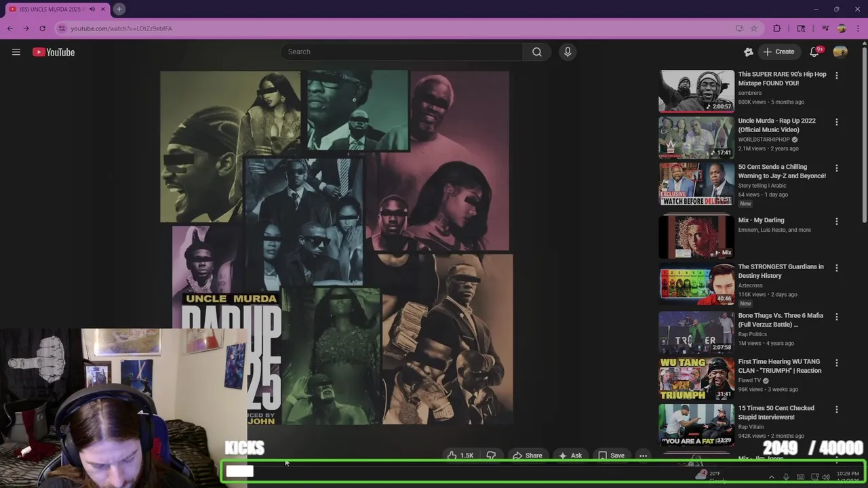Open the YouTube guide hamburger menu
Image resolution: width=868 pixels, height=488 pixels.
click(16, 52)
